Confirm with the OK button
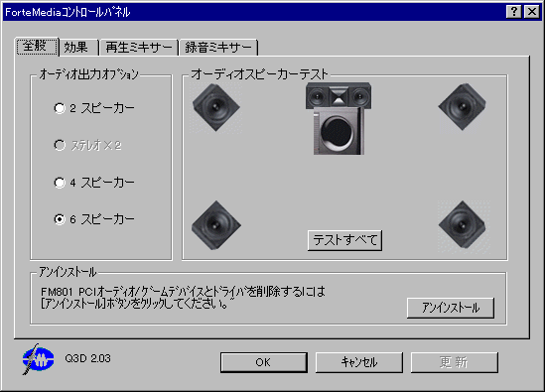545x392 pixels. click(264, 362)
